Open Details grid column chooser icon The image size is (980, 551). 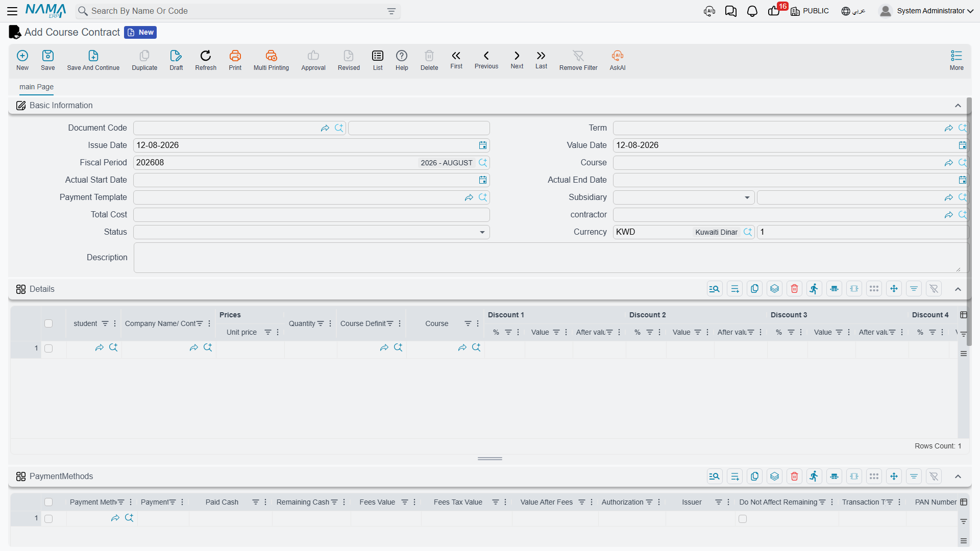click(x=964, y=315)
